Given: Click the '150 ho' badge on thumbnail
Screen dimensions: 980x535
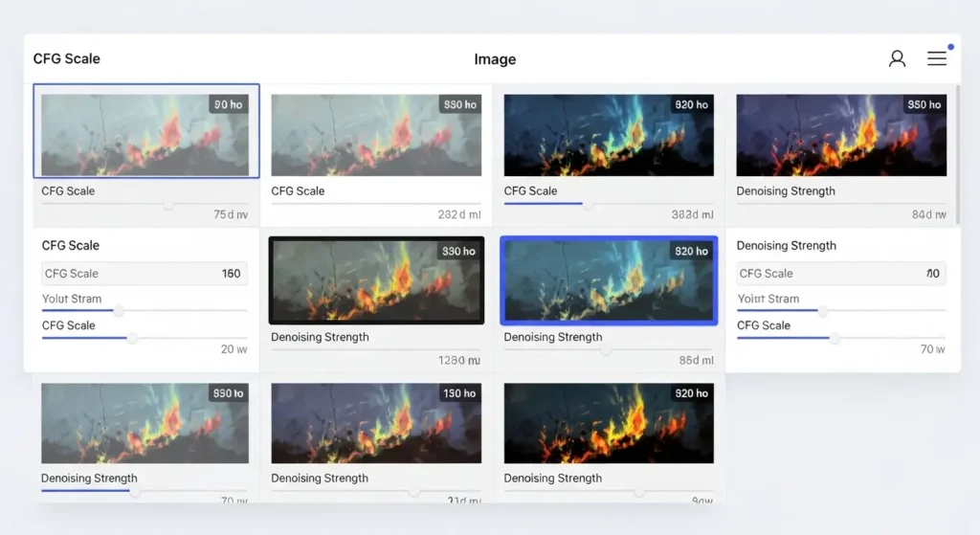Looking at the screenshot, I should 458,393.
